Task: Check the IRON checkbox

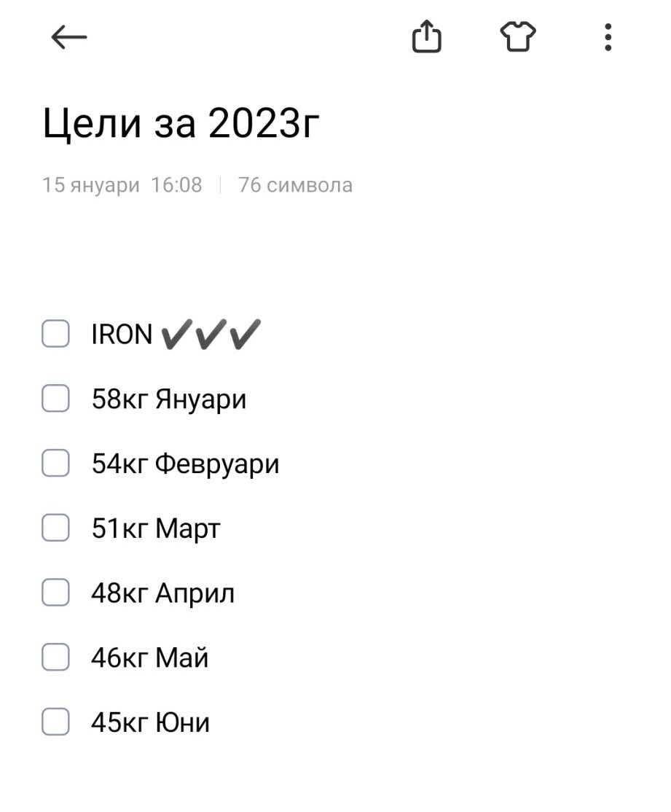Action: click(x=55, y=334)
